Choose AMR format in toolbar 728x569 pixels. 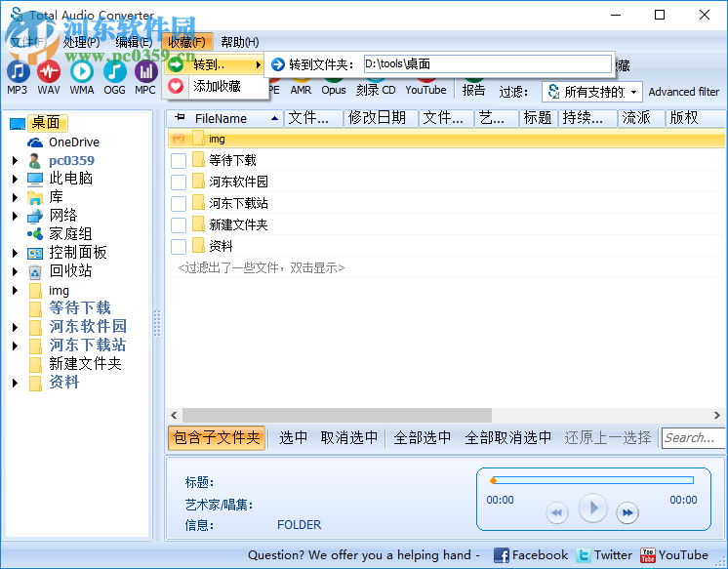(301, 89)
